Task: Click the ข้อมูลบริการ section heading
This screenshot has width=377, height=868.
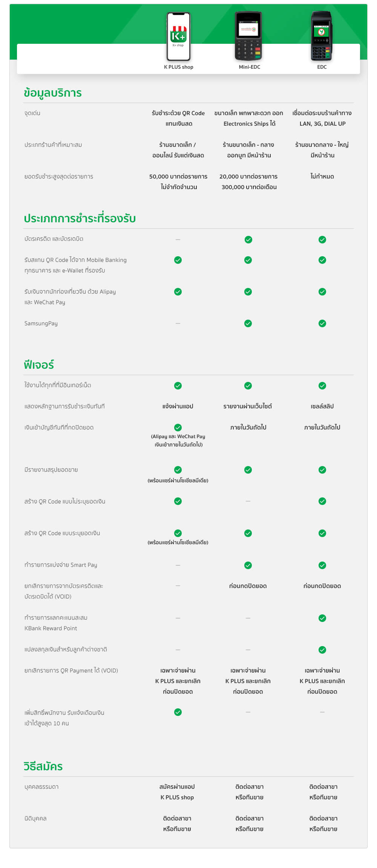Action: pos(53,93)
